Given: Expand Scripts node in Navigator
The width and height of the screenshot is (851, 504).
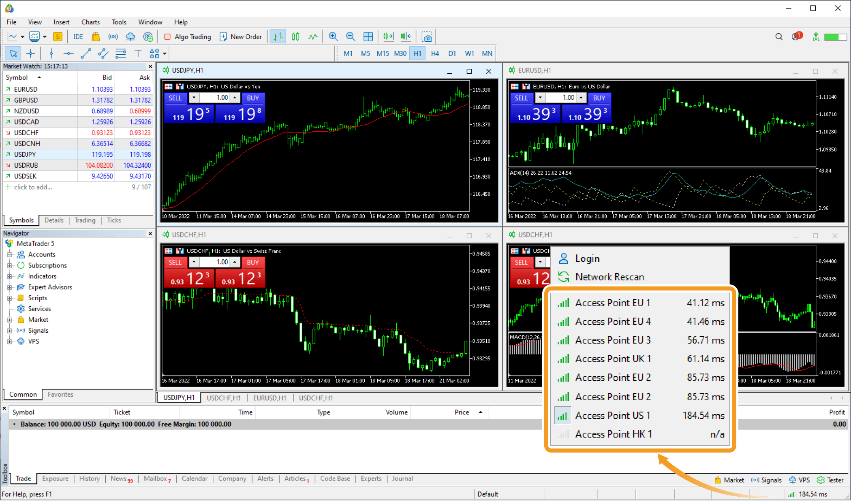Looking at the screenshot, I should [9, 298].
